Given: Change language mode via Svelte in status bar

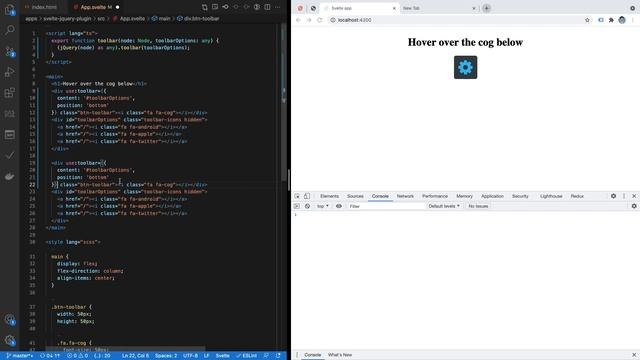Looking at the screenshot, I should [x=222, y=356].
